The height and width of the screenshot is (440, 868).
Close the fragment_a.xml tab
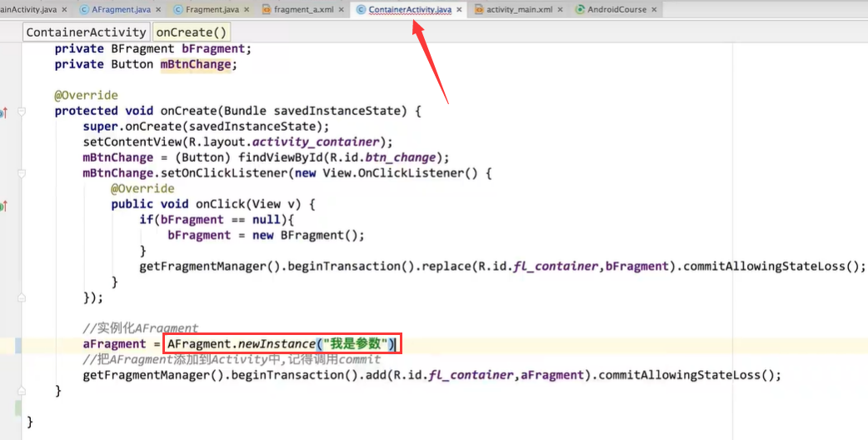pyautogui.click(x=342, y=9)
